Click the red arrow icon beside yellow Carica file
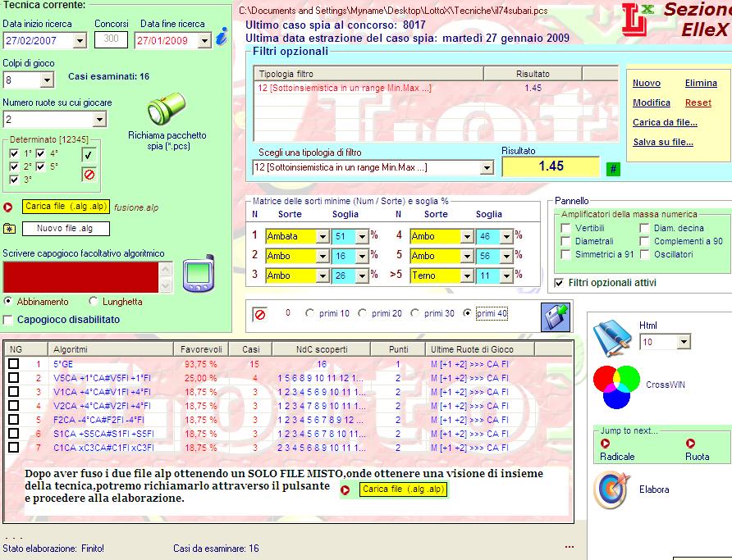Viewport: 732px width, 560px height. click(x=8, y=207)
